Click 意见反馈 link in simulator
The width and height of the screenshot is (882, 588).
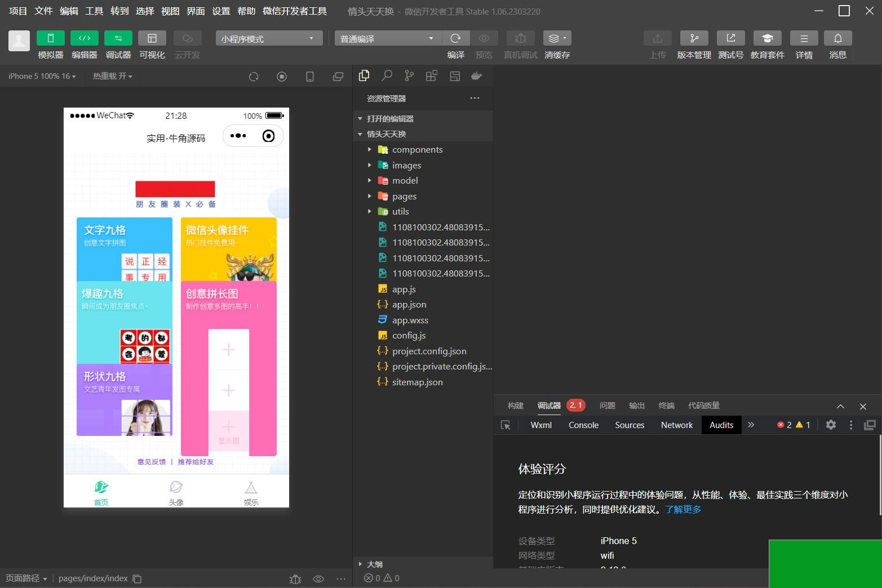[x=152, y=461]
